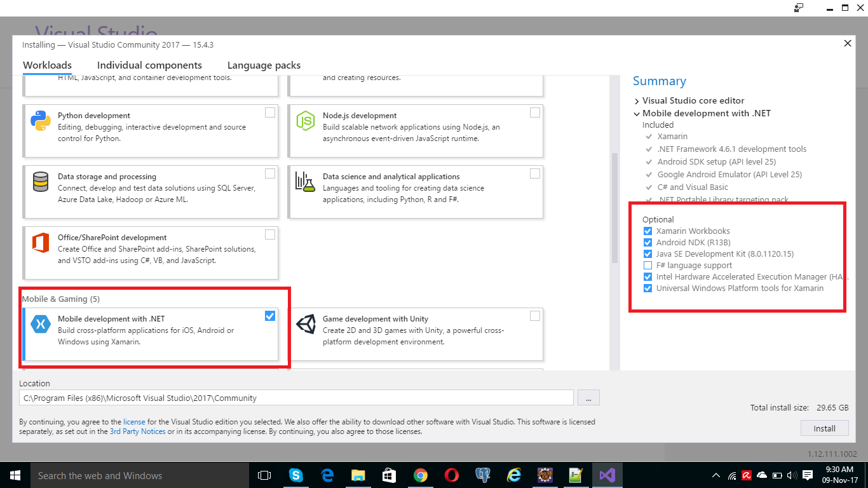Click the Office/SharePoint development Office icon
Image resolution: width=868 pixels, height=488 pixels.
pyautogui.click(x=41, y=242)
